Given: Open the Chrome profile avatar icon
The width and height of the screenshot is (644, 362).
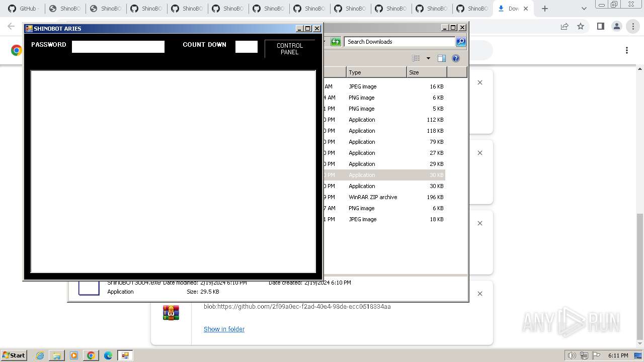Looking at the screenshot, I should coord(616,26).
